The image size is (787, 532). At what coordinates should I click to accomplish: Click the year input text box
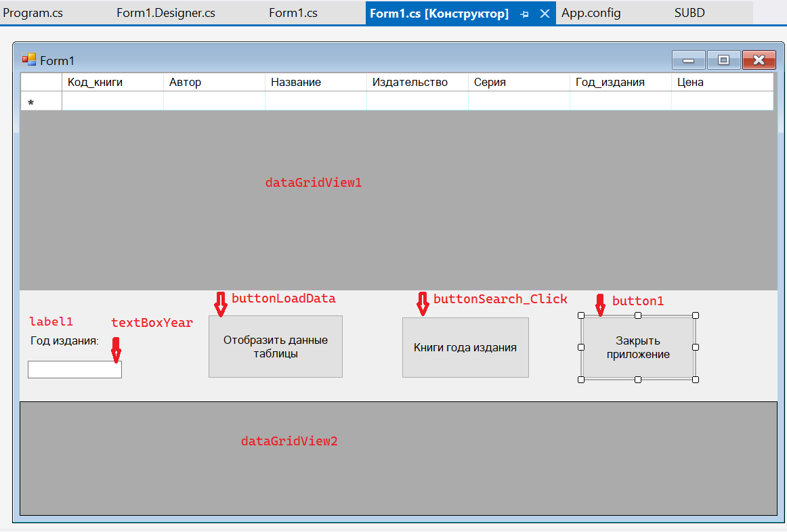75,370
